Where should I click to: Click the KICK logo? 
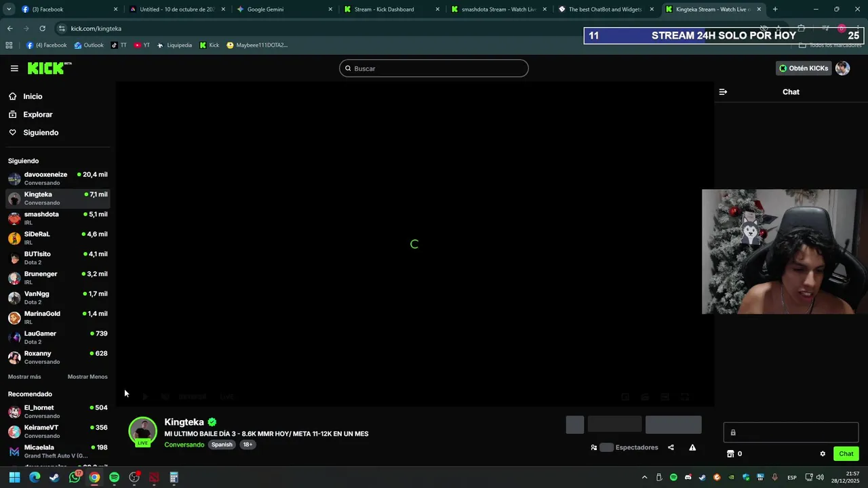click(49, 68)
